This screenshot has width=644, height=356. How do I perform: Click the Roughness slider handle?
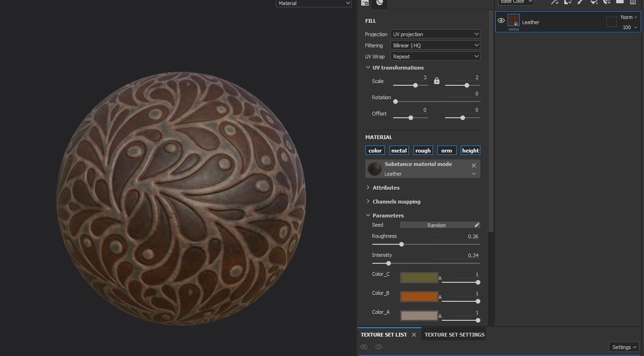coord(402,244)
